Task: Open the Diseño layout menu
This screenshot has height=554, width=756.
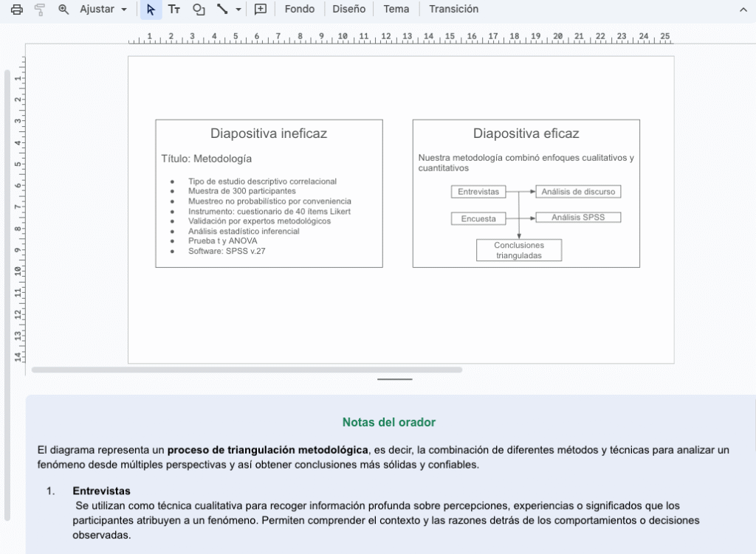Action: (348, 10)
